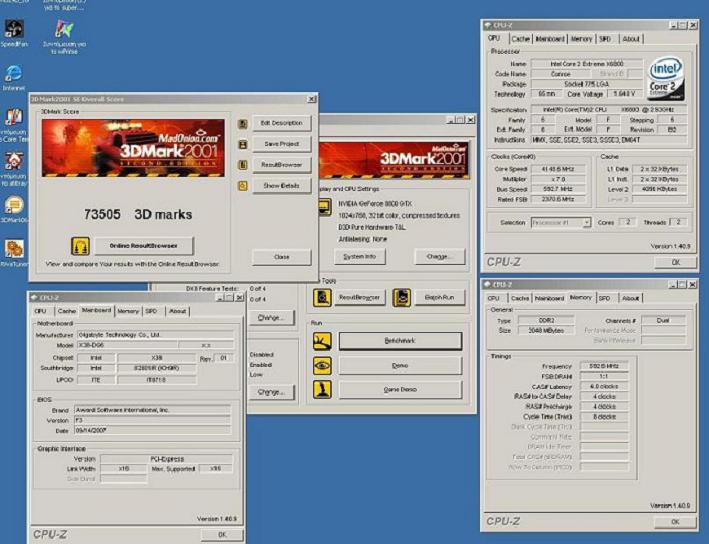Switch to Mainboard tab in top-right CPU-Z window
709x544 pixels.
tap(550, 39)
